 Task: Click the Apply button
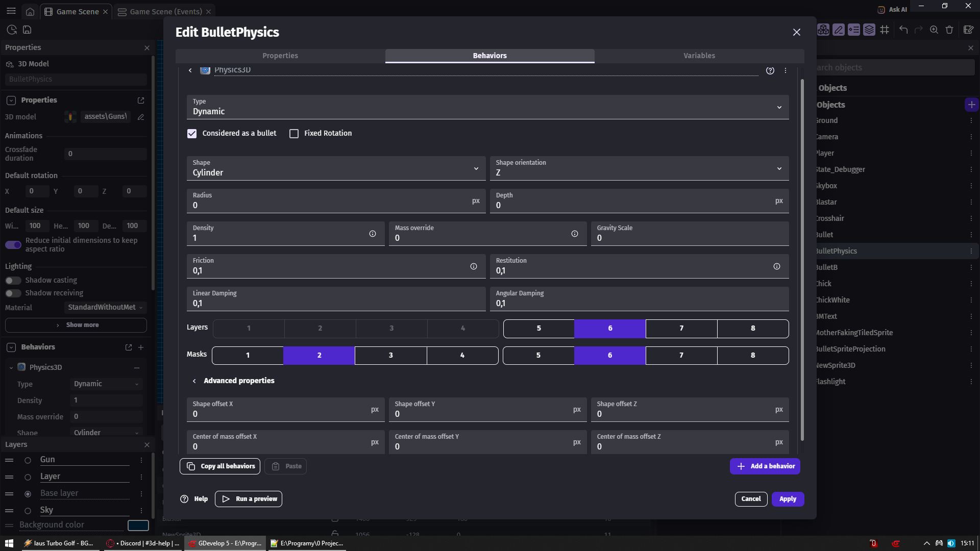[x=788, y=499]
